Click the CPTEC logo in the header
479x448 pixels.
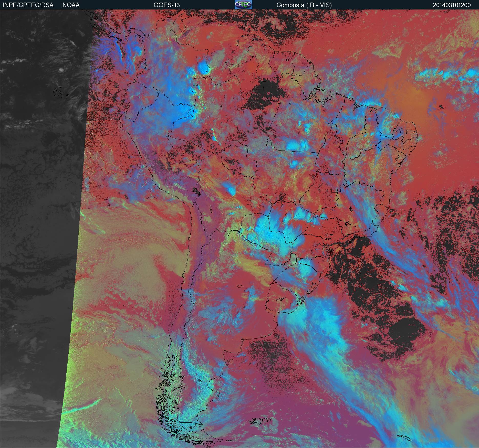[x=243, y=5]
